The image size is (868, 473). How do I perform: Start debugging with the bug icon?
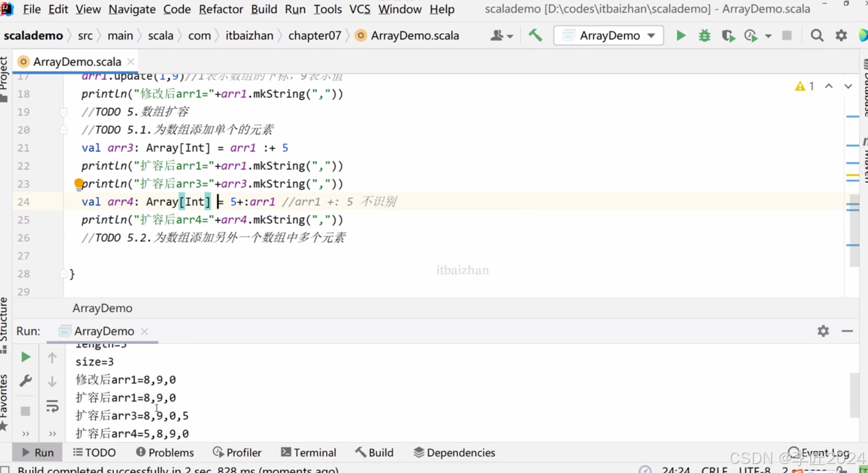pyautogui.click(x=705, y=35)
